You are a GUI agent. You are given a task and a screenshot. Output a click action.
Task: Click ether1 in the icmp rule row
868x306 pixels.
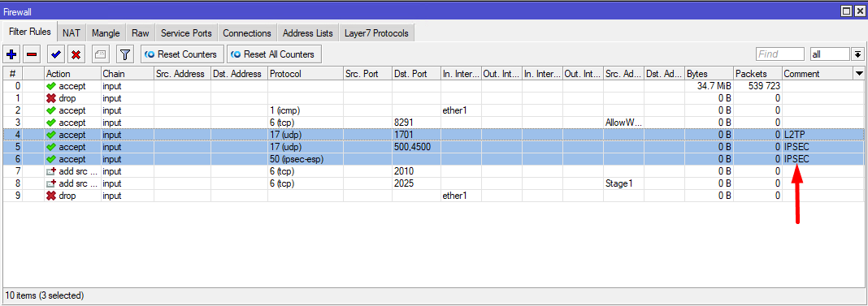tap(461, 110)
